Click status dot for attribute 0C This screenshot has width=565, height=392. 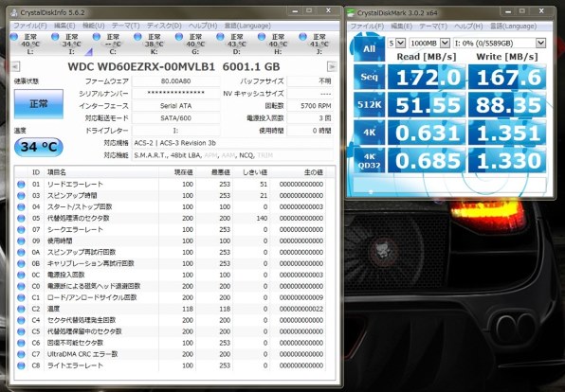21,275
